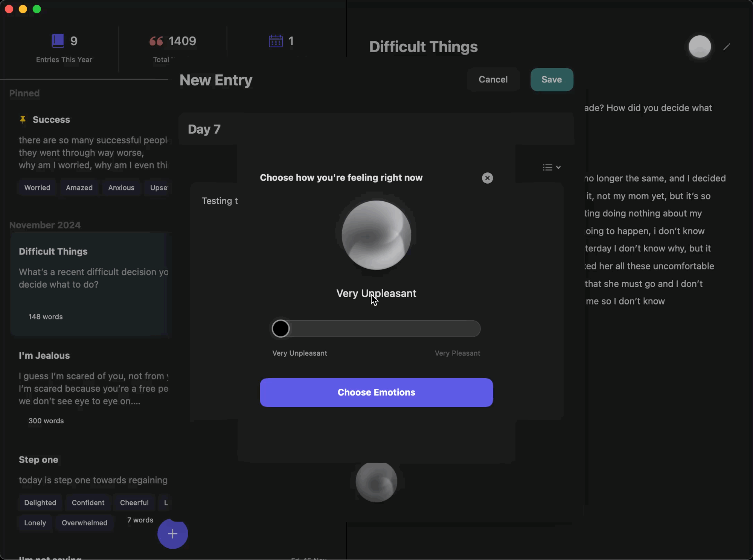
Task: Click the add new entry plus button
Action: (173, 534)
